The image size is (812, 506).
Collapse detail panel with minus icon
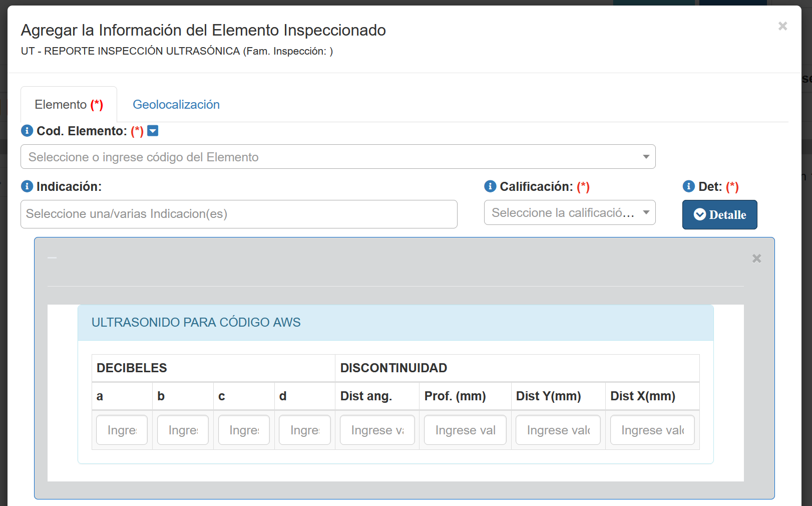(52, 258)
